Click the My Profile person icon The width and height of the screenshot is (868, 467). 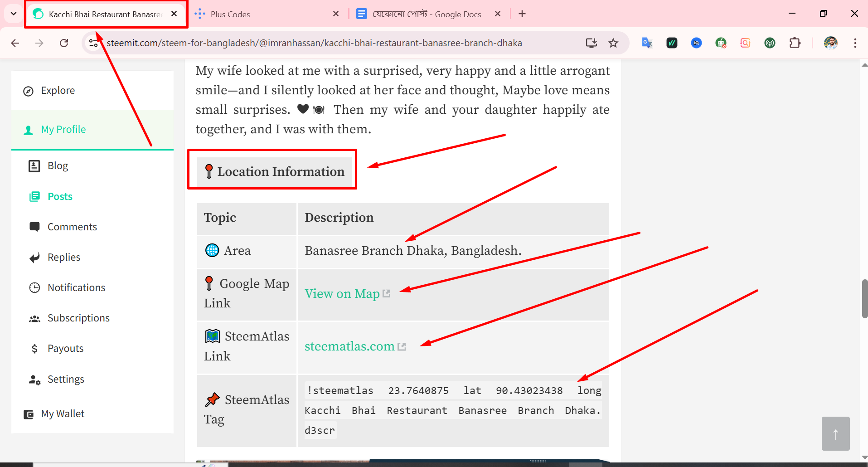(x=28, y=130)
